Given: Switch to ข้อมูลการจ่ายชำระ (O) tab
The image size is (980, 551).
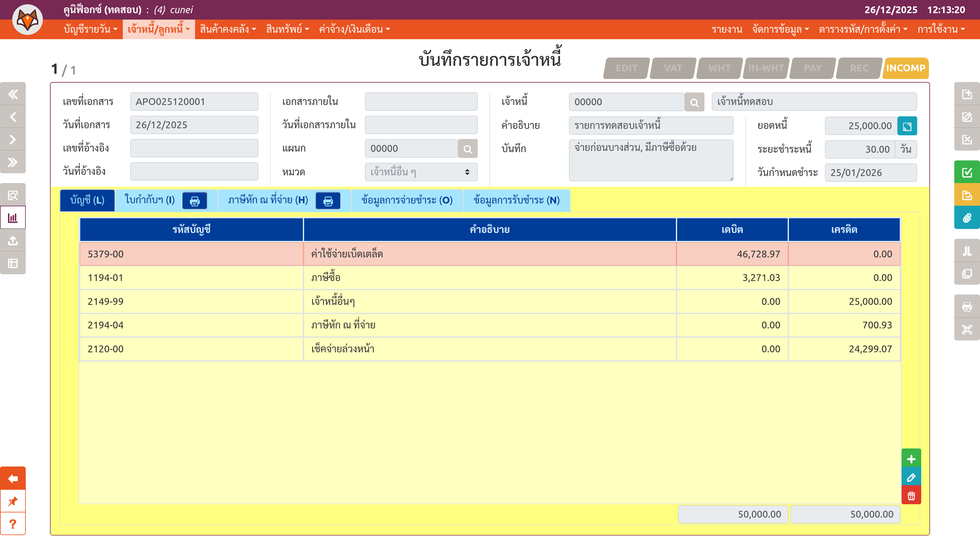Looking at the screenshot, I should click(407, 200).
